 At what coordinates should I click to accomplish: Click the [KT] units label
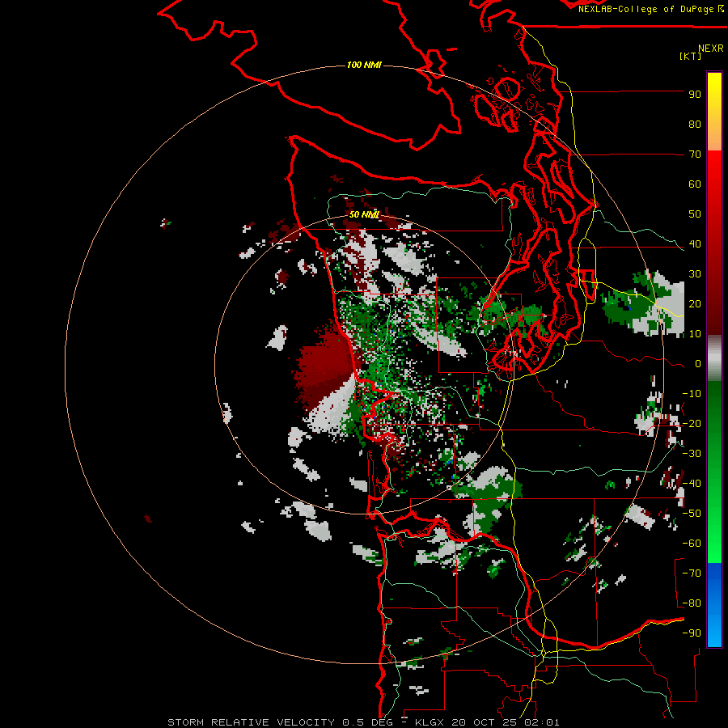(x=691, y=56)
